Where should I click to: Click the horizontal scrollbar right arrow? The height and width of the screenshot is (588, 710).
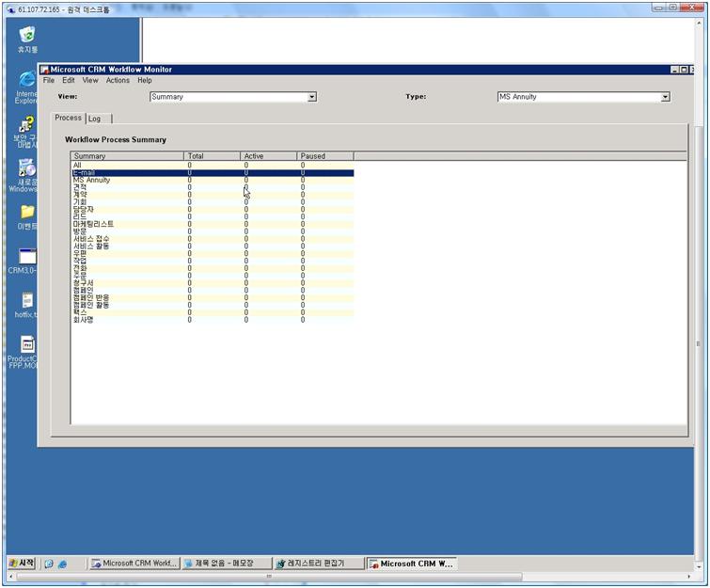[x=689, y=577]
